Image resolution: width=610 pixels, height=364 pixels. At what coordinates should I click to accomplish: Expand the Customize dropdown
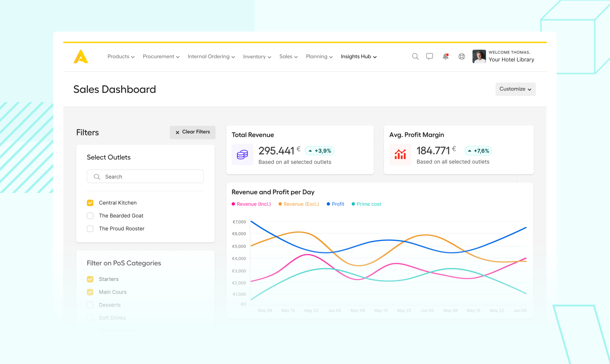(515, 89)
